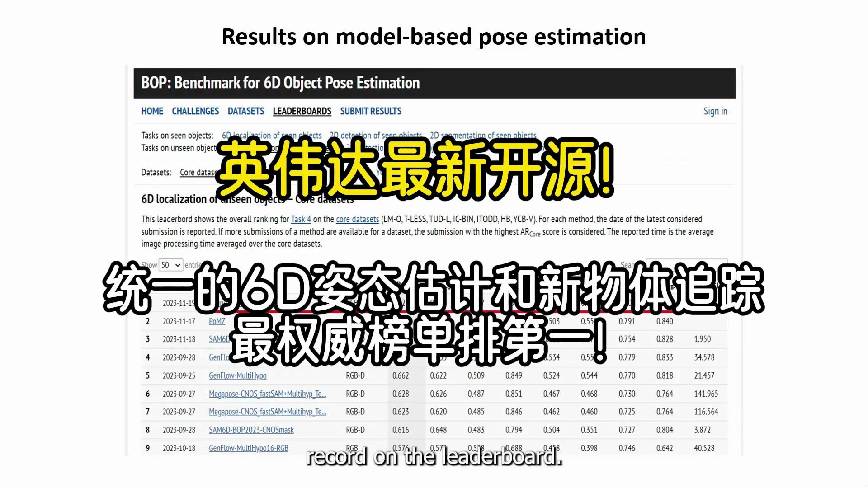Click Sign in link
Image resolution: width=868 pixels, height=488 pixels.
tap(715, 111)
